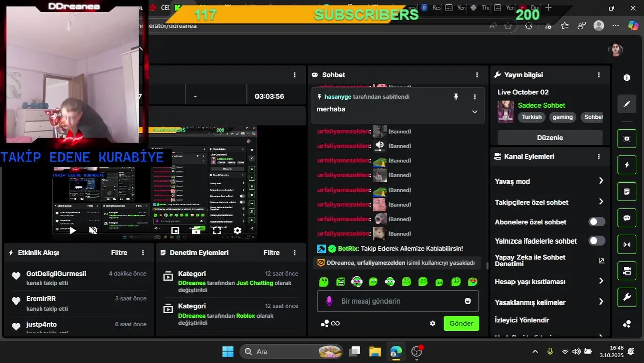The image size is (644, 363).
Task: Open Denetim Eylemleri Filtre dropdown
Action: click(272, 253)
